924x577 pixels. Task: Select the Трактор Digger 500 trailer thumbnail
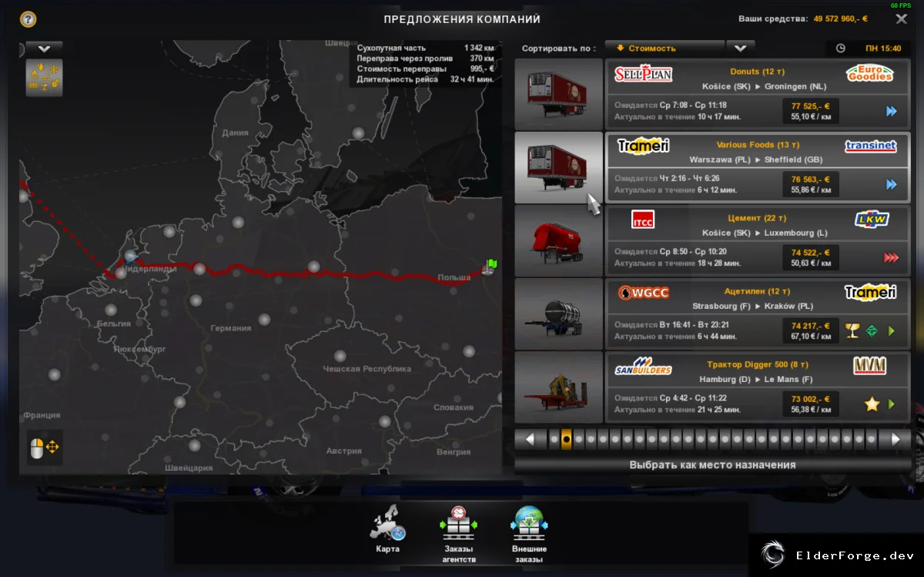point(558,387)
